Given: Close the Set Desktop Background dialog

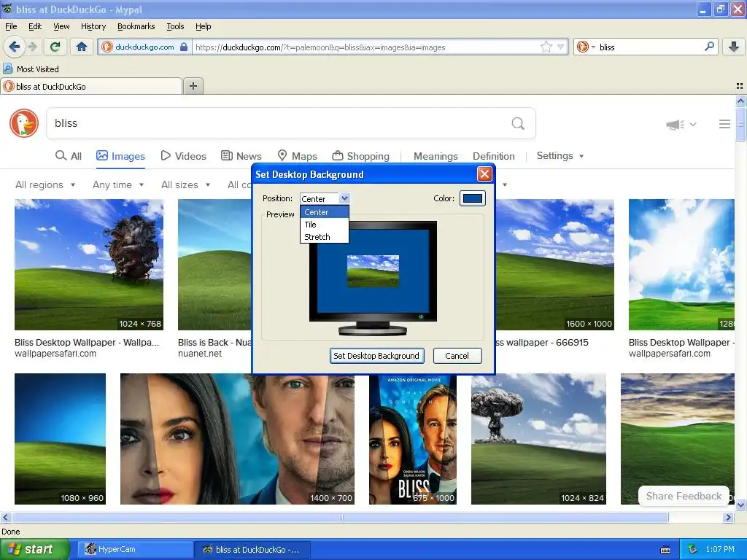Looking at the screenshot, I should coord(484,174).
